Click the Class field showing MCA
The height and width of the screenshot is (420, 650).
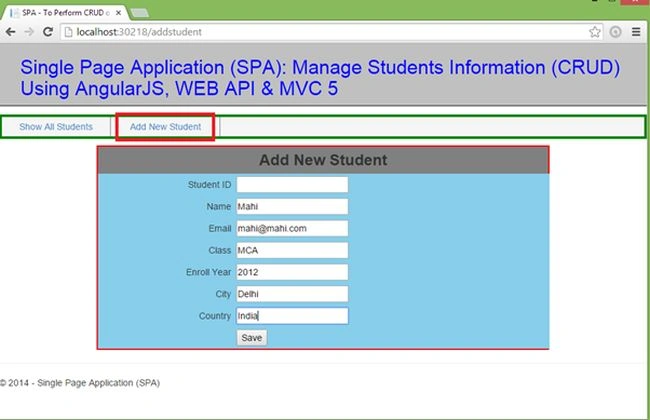(292, 250)
